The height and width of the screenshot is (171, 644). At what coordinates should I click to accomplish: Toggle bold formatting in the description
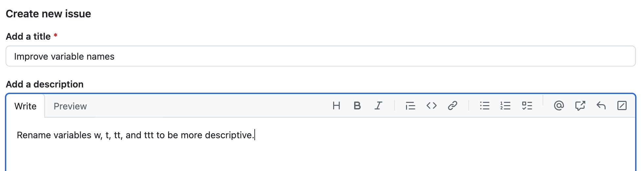point(357,106)
